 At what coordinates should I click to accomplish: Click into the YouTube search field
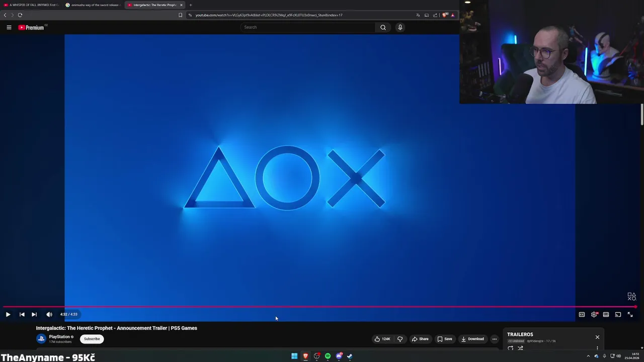tap(308, 27)
